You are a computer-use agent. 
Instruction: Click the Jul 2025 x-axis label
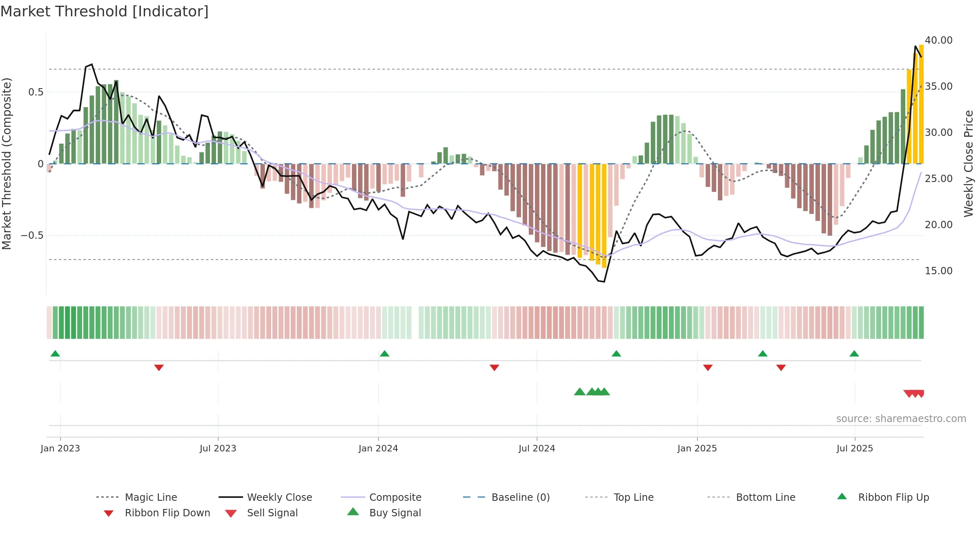tap(855, 449)
